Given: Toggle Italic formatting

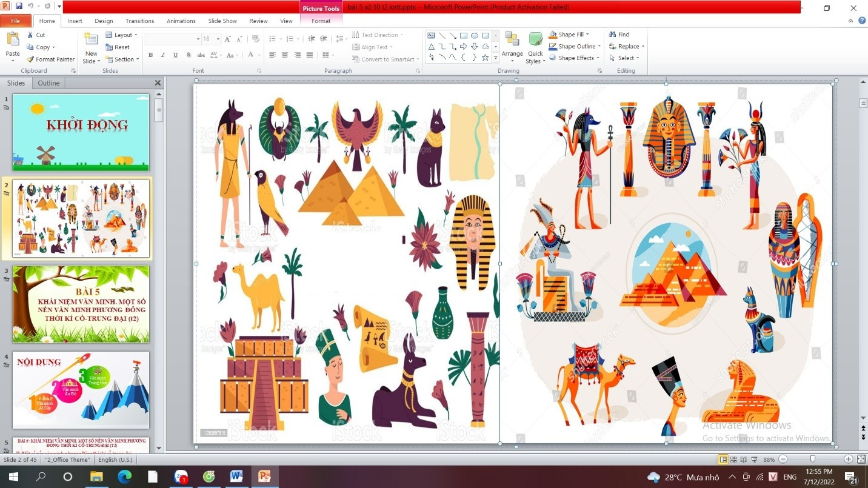Looking at the screenshot, I should [x=162, y=55].
